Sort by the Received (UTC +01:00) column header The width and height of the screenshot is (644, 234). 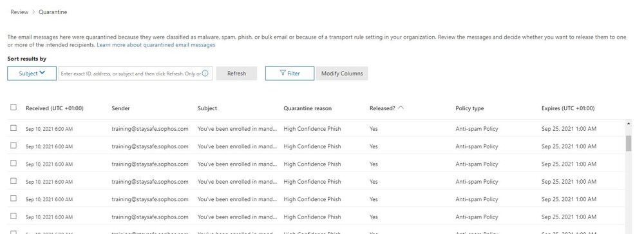point(55,108)
